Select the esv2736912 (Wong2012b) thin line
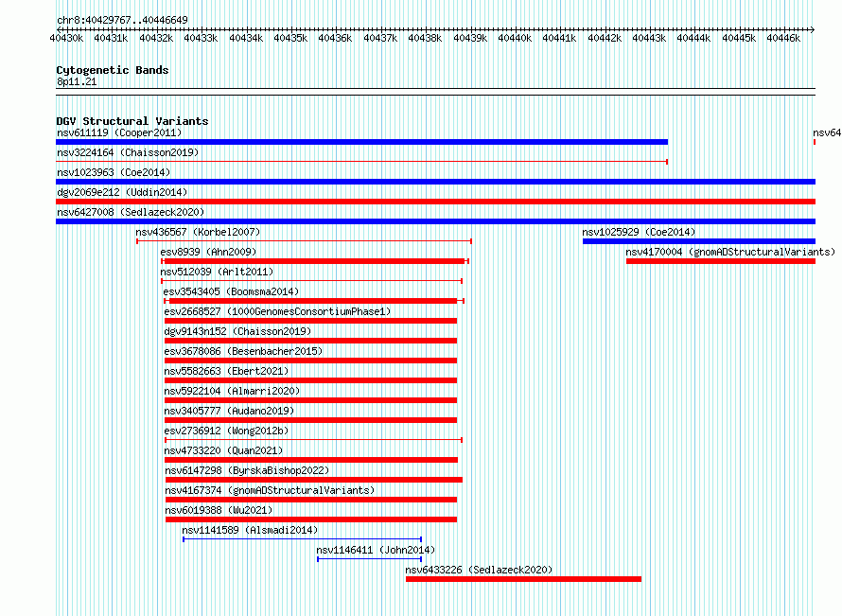Viewport: 842px width, 616px height. [x=313, y=440]
